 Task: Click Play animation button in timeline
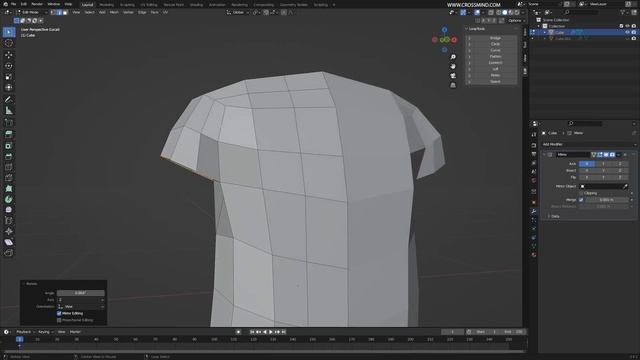pyautogui.click(x=271, y=332)
